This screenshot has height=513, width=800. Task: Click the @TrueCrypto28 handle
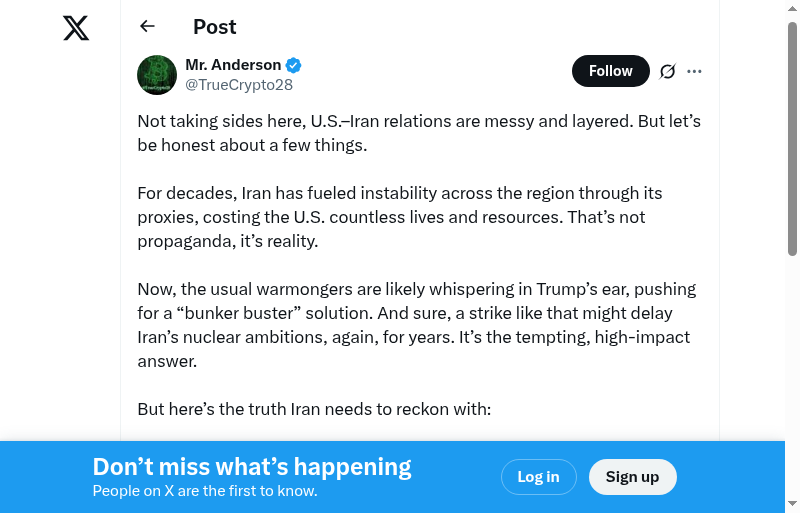tap(238, 85)
